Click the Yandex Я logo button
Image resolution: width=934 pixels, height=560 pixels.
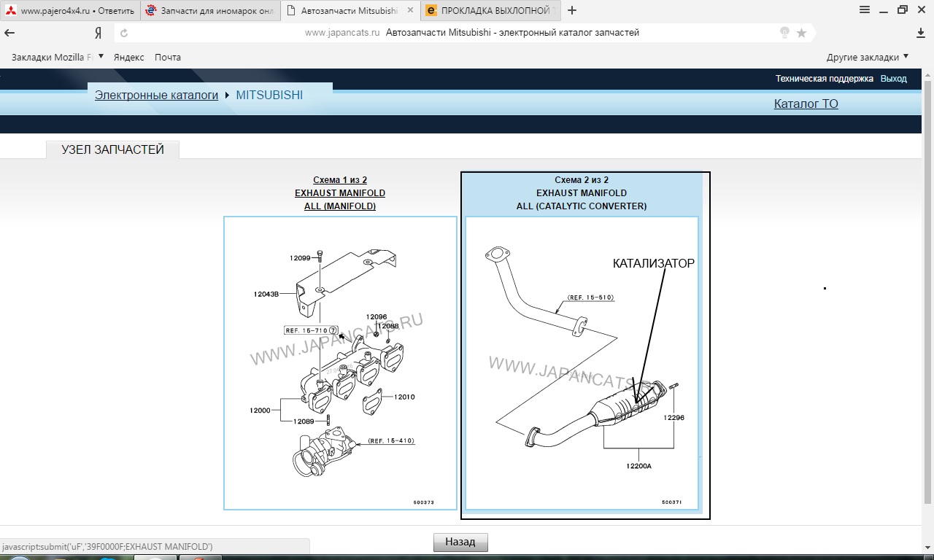click(98, 33)
